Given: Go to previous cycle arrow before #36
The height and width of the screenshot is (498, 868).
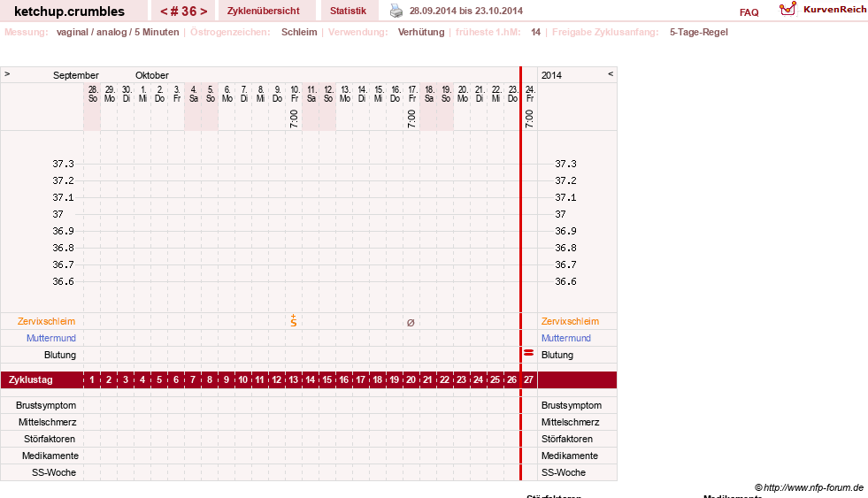Looking at the screenshot, I should tap(164, 11).
